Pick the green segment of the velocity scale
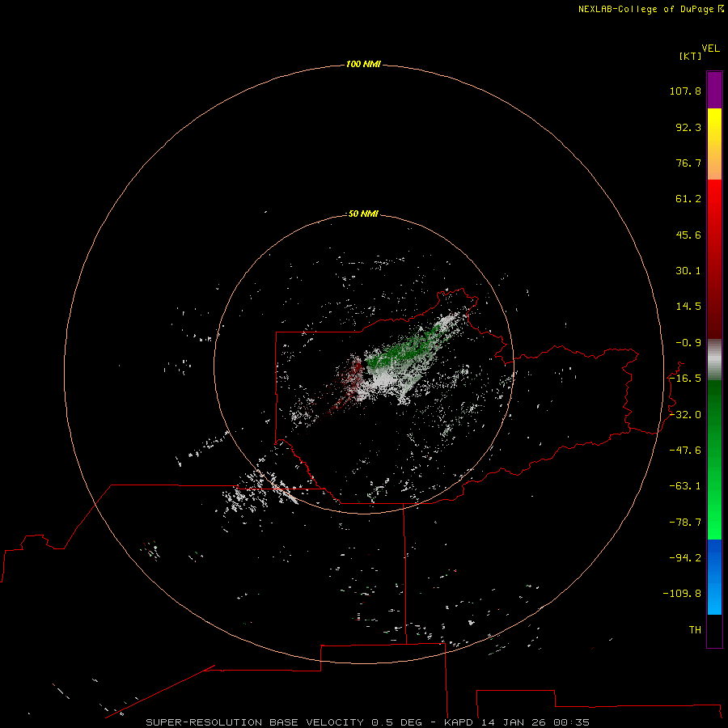This screenshot has height=728, width=728. 714,459
